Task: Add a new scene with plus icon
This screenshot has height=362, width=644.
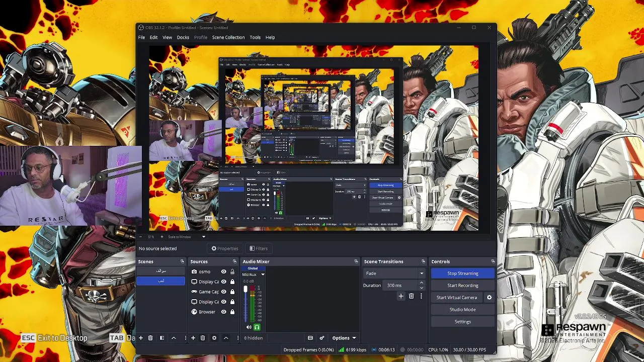Action: (x=141, y=338)
